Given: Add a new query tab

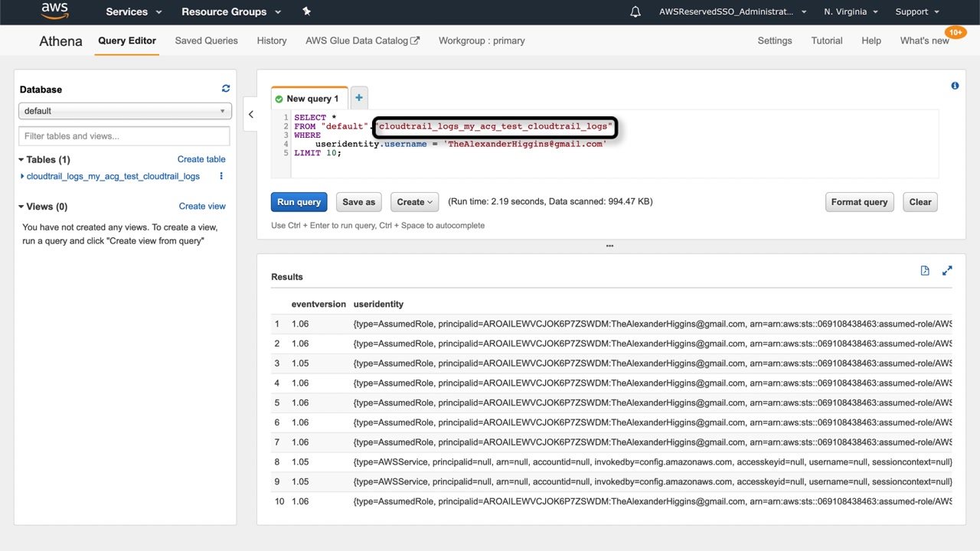Looking at the screenshot, I should point(359,98).
